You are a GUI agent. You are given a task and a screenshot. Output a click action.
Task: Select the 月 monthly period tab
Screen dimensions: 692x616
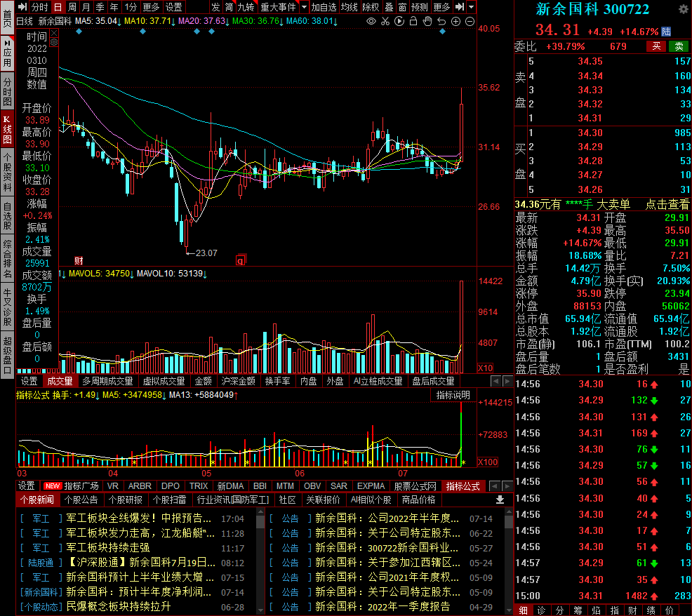tap(86, 7)
